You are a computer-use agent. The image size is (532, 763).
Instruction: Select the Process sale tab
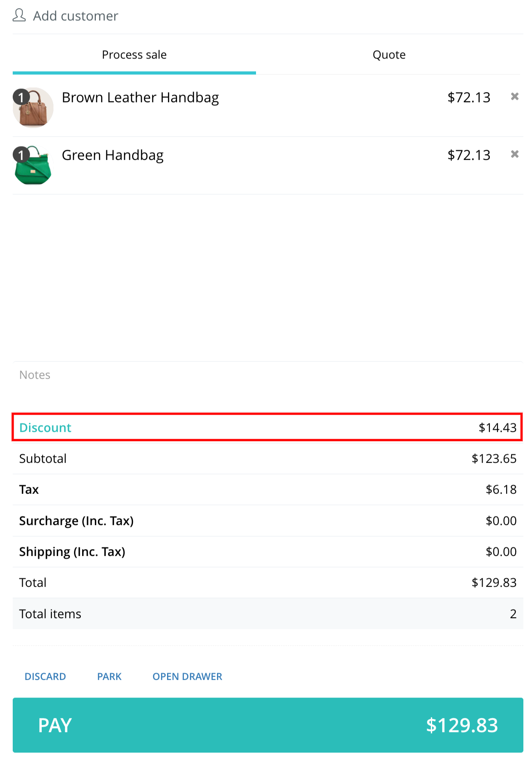click(134, 55)
